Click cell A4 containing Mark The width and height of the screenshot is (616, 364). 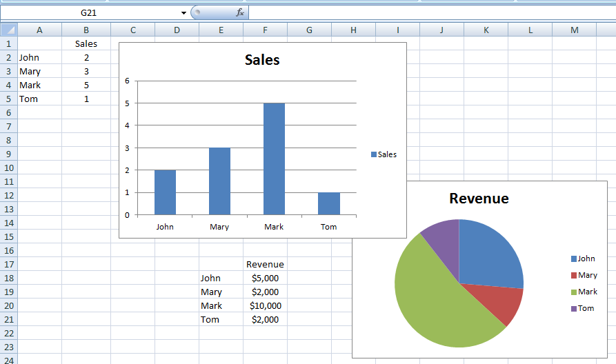click(x=40, y=85)
